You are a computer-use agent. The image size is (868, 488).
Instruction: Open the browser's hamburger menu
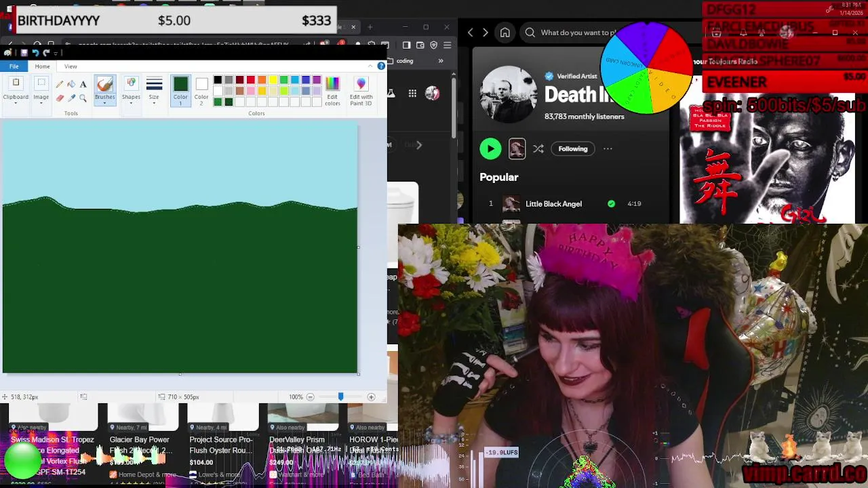pos(447,45)
